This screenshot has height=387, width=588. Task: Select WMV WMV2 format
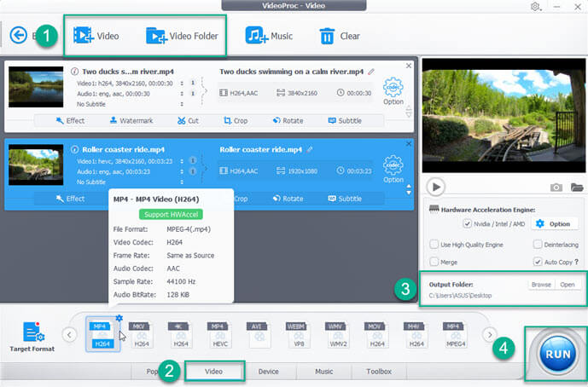click(x=338, y=334)
